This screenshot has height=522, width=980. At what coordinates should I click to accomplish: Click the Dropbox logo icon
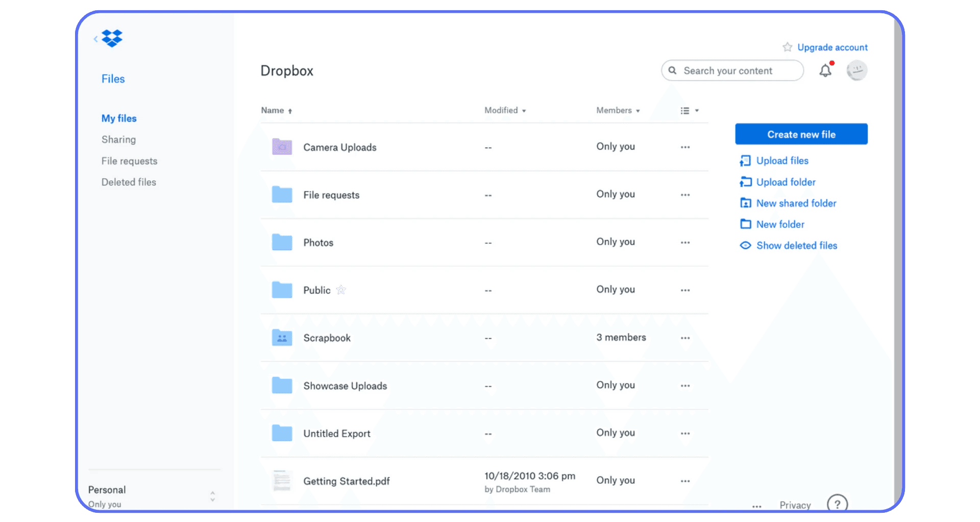tap(111, 38)
